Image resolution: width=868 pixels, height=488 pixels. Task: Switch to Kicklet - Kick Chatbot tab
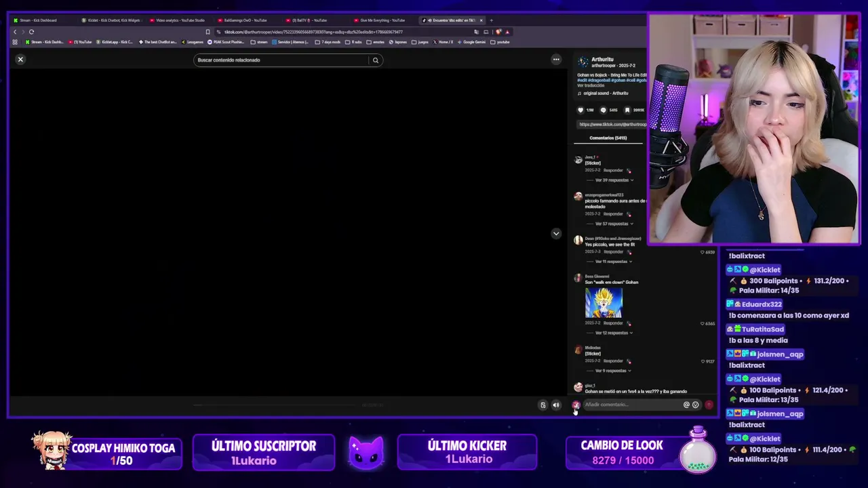coord(112,20)
